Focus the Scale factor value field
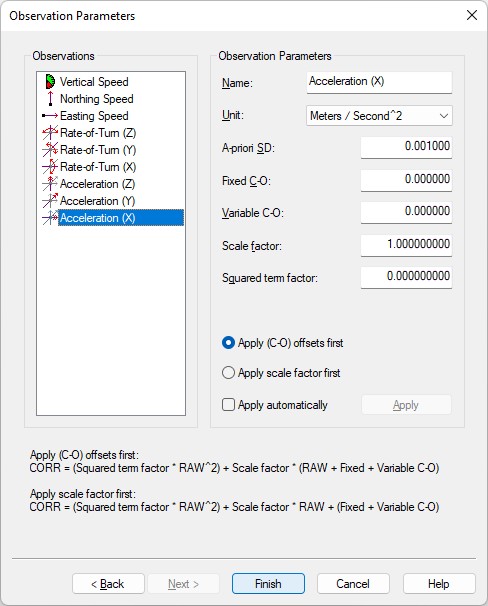The image size is (488, 606). [406, 245]
